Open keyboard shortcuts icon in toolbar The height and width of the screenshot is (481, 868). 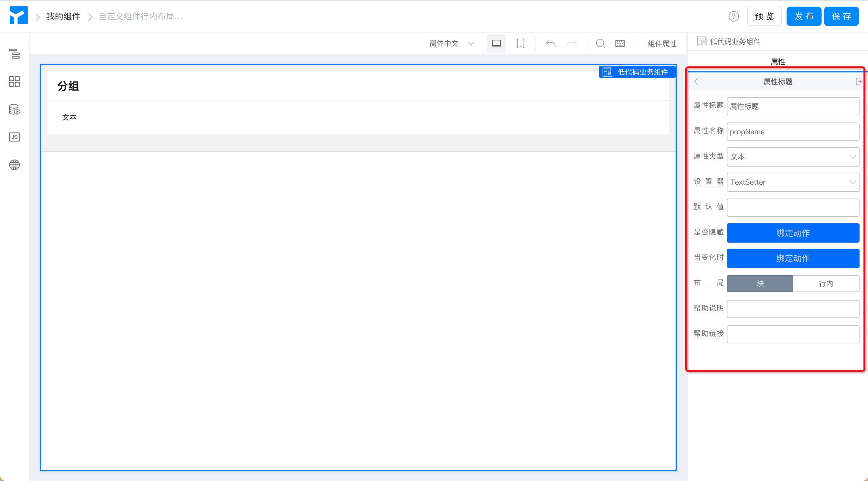click(x=620, y=43)
